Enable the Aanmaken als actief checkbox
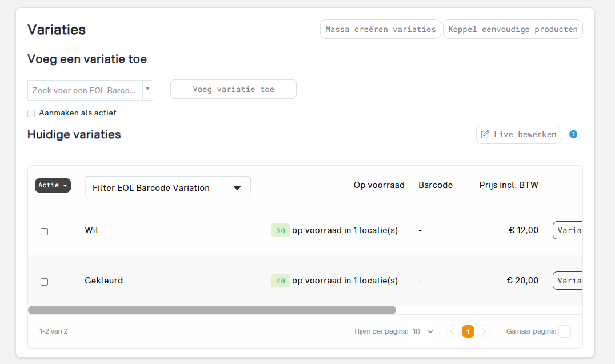 click(x=31, y=113)
